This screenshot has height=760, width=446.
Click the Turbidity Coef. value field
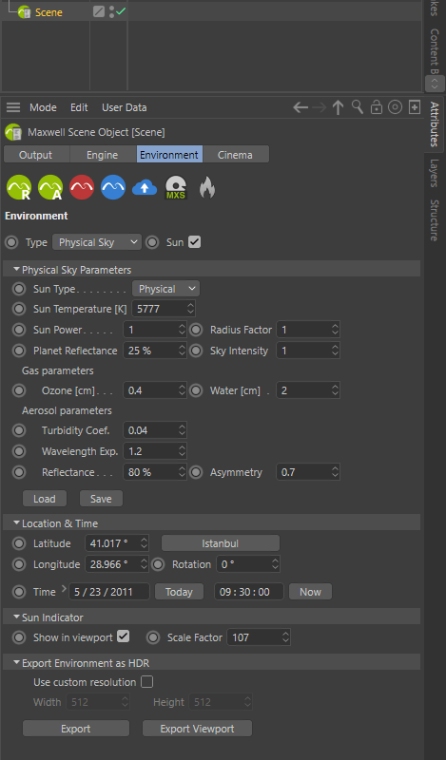pos(155,430)
